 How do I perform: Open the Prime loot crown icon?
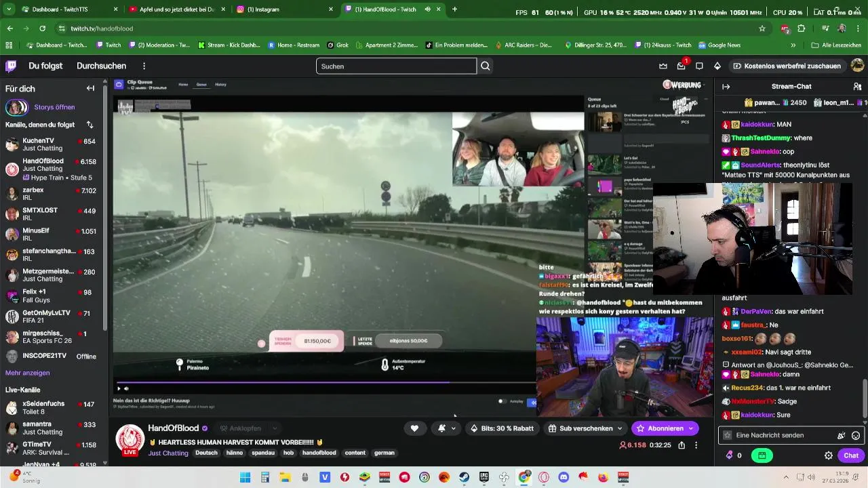pos(663,66)
